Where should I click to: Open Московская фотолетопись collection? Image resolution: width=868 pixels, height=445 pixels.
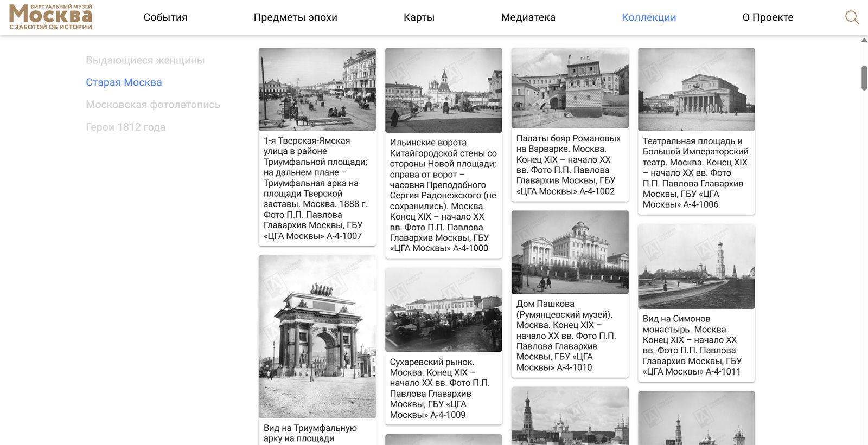click(153, 105)
